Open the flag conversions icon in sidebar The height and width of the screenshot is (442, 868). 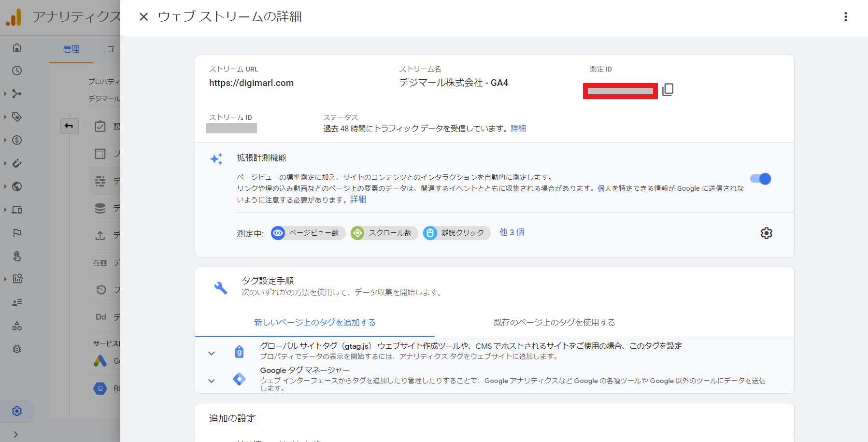[17, 233]
